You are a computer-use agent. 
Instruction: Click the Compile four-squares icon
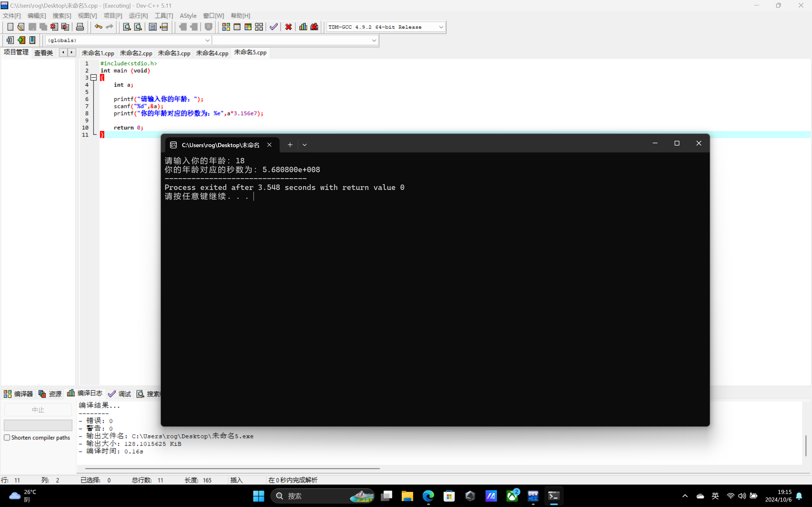226,27
